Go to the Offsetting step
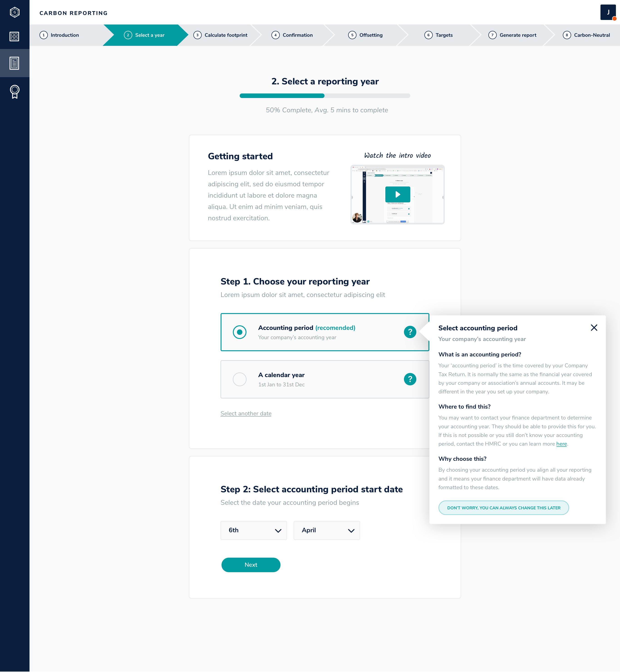Viewport: 620px width, 672px height. [365, 35]
